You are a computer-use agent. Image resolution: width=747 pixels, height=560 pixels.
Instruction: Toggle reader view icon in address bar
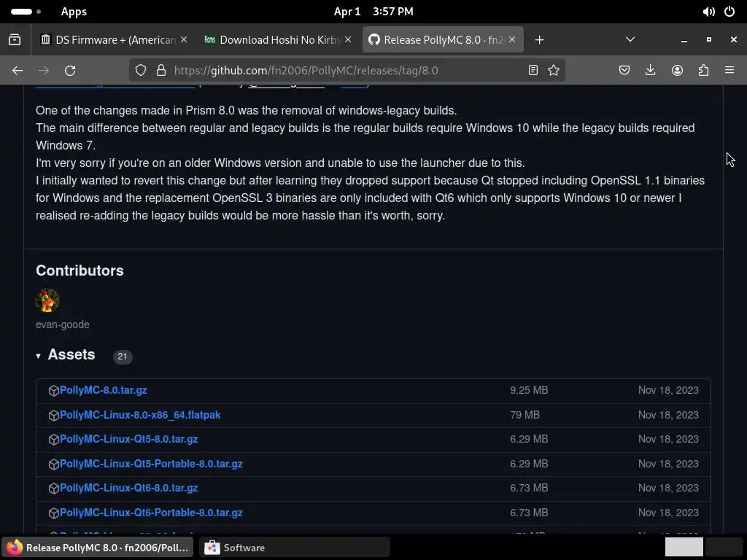pos(533,71)
